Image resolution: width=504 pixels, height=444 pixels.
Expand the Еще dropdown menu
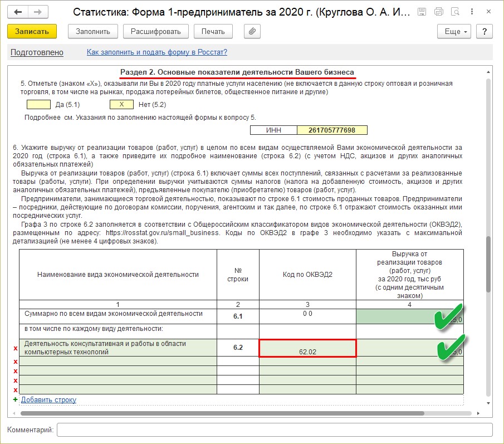pyautogui.click(x=454, y=32)
